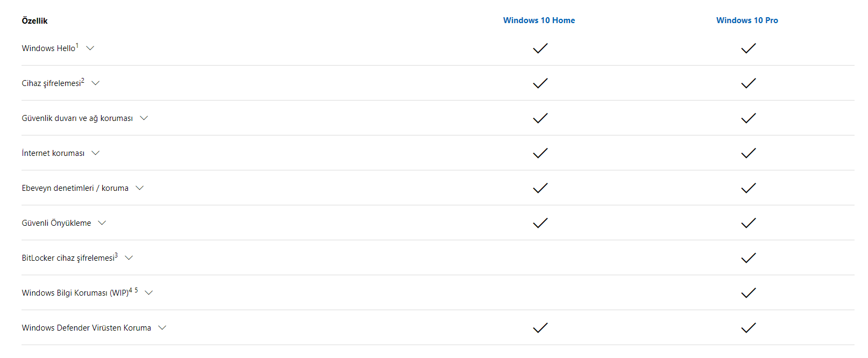Click Home checkmark for İnternet koruması
This screenshot has height=358, width=868.
(x=540, y=153)
